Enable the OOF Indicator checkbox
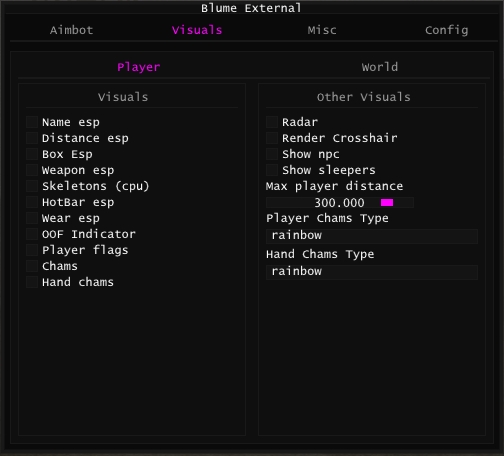 [32, 234]
